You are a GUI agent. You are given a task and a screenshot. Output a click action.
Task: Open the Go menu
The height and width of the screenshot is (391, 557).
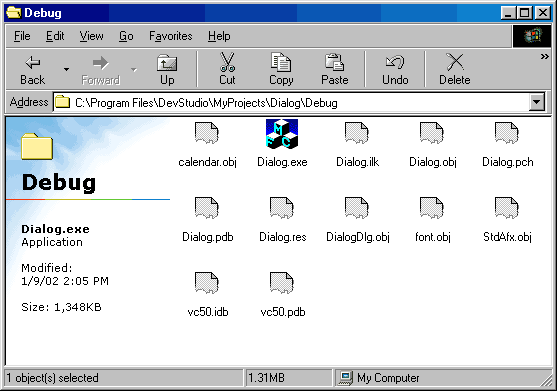(126, 36)
